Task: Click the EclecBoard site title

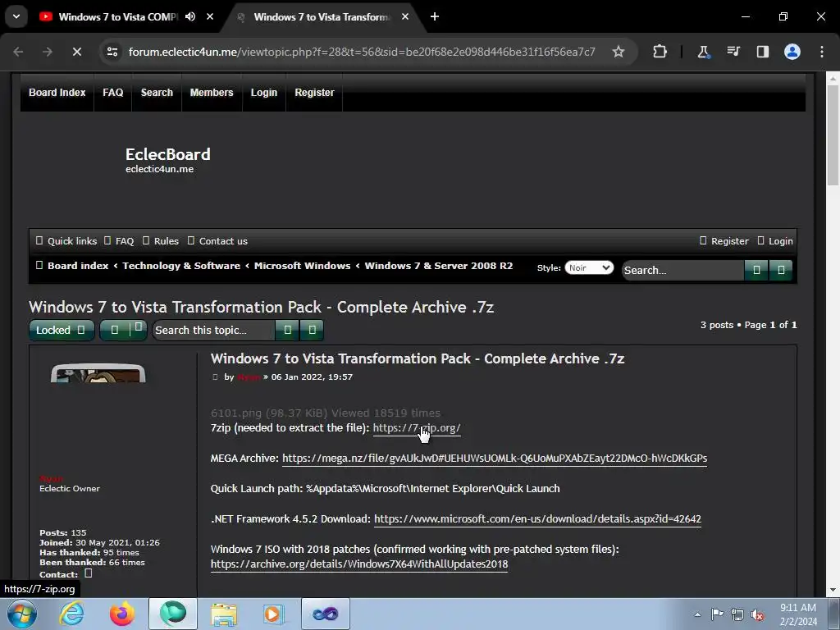Action: tap(167, 154)
